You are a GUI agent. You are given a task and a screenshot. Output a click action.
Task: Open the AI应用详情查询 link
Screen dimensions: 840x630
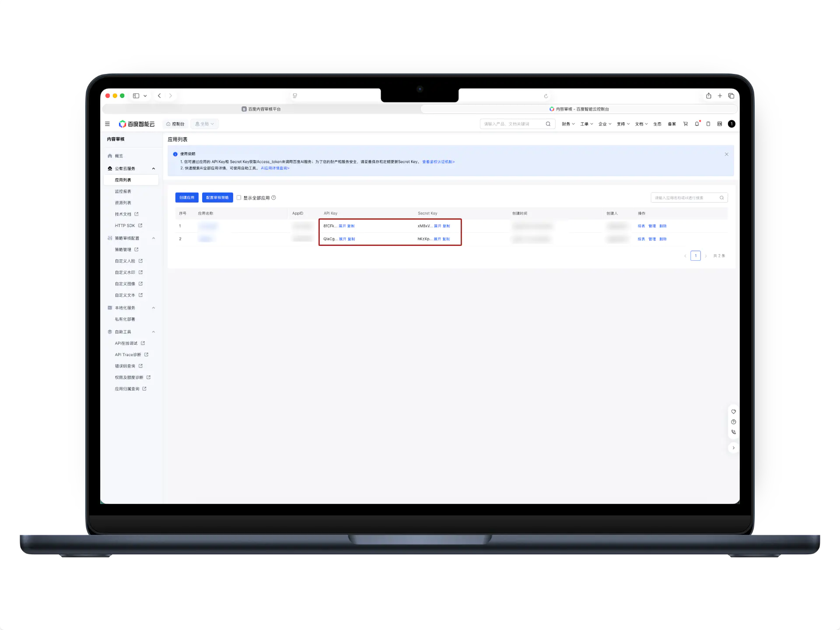pyautogui.click(x=275, y=168)
